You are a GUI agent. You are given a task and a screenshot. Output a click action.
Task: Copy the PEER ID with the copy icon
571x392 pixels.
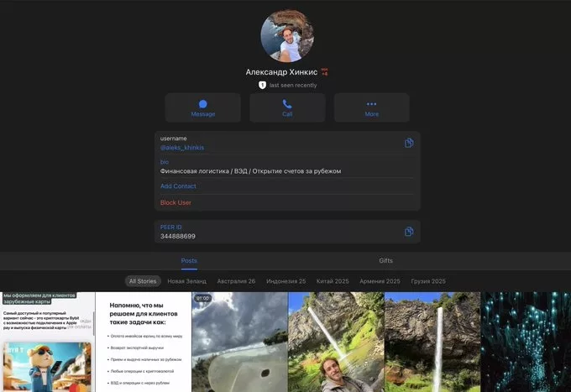[409, 232]
